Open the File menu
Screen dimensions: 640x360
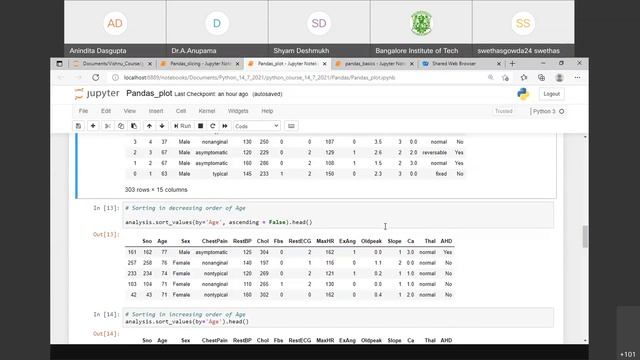[x=83, y=111]
